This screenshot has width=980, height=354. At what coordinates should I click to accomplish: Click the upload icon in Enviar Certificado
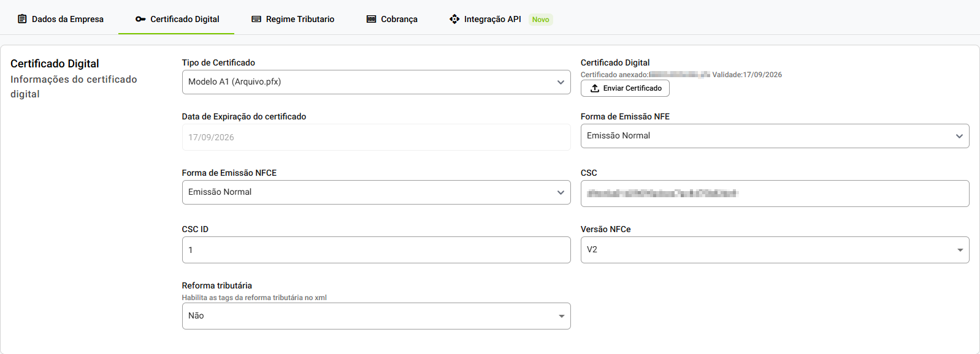coord(594,88)
